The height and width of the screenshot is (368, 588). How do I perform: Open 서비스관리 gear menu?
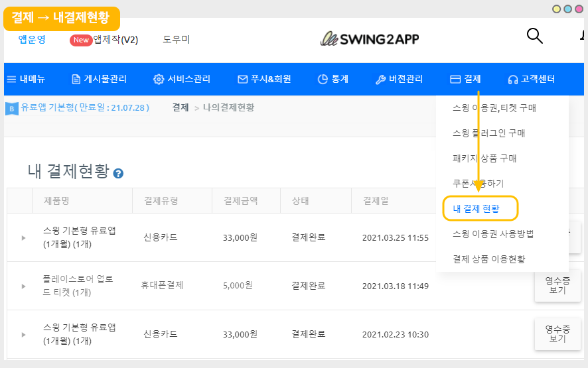click(x=182, y=80)
